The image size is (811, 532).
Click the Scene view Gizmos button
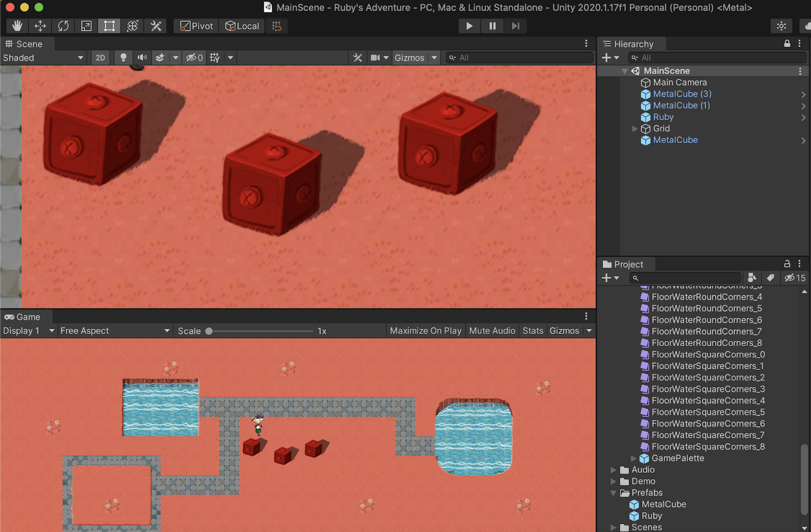click(x=410, y=58)
